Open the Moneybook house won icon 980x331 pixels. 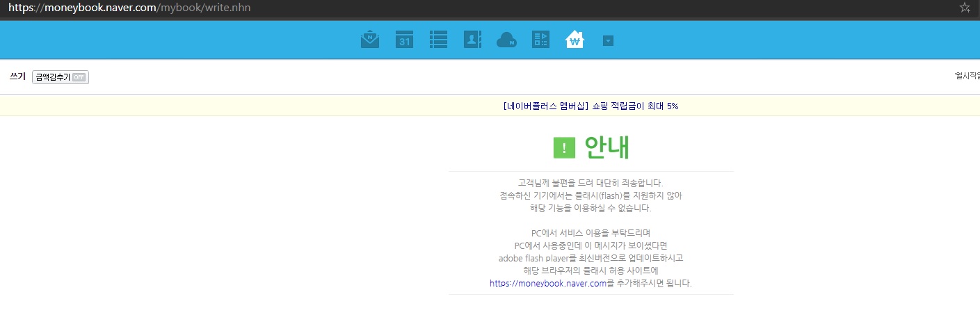(x=575, y=40)
